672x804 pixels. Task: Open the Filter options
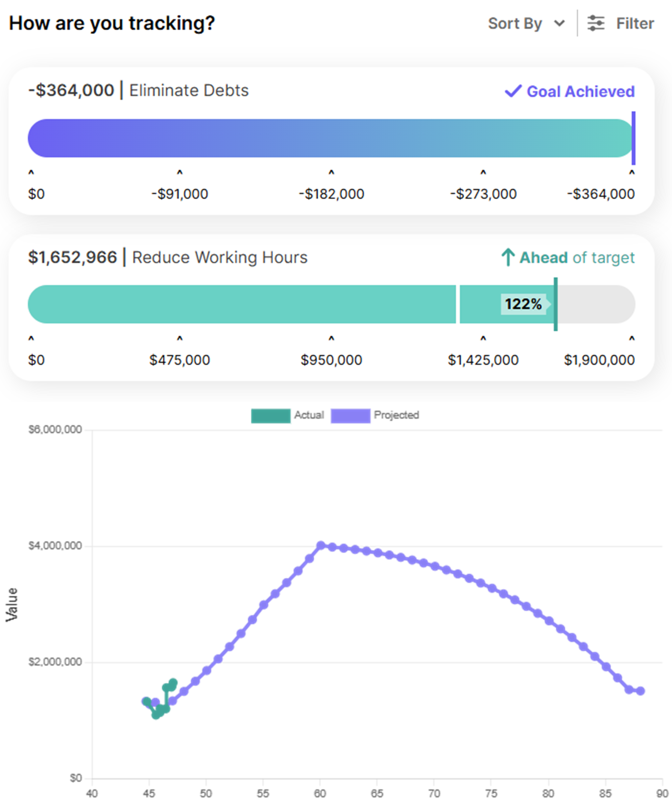pyautogui.click(x=621, y=23)
